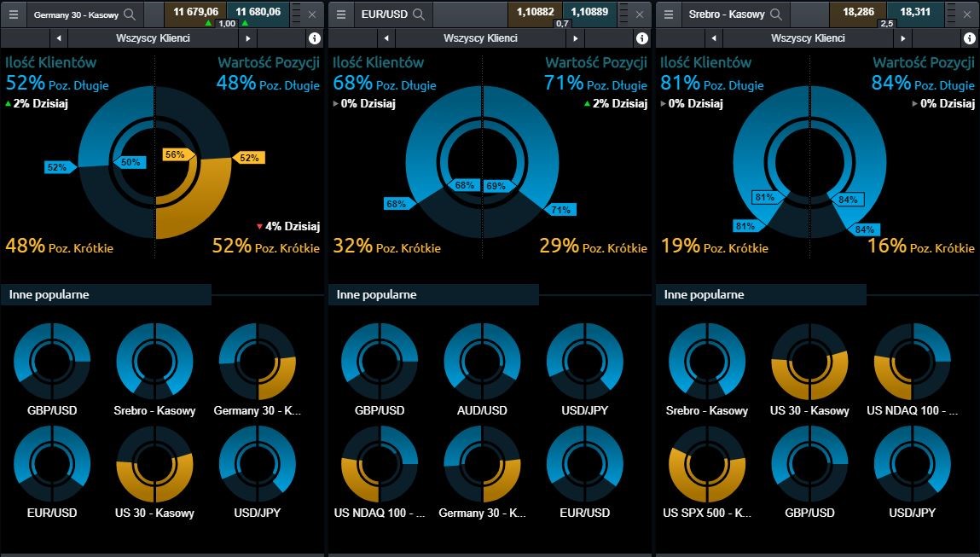This screenshot has width=980, height=557.
Task: Open US 30 - Kasowy chart in Germany 30 panel
Action: 154,464
